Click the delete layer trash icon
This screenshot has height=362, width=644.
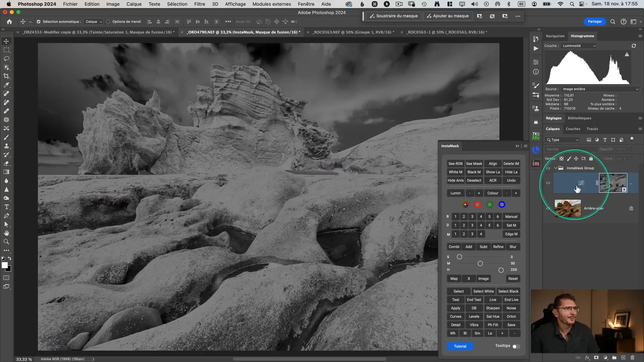tap(633, 358)
